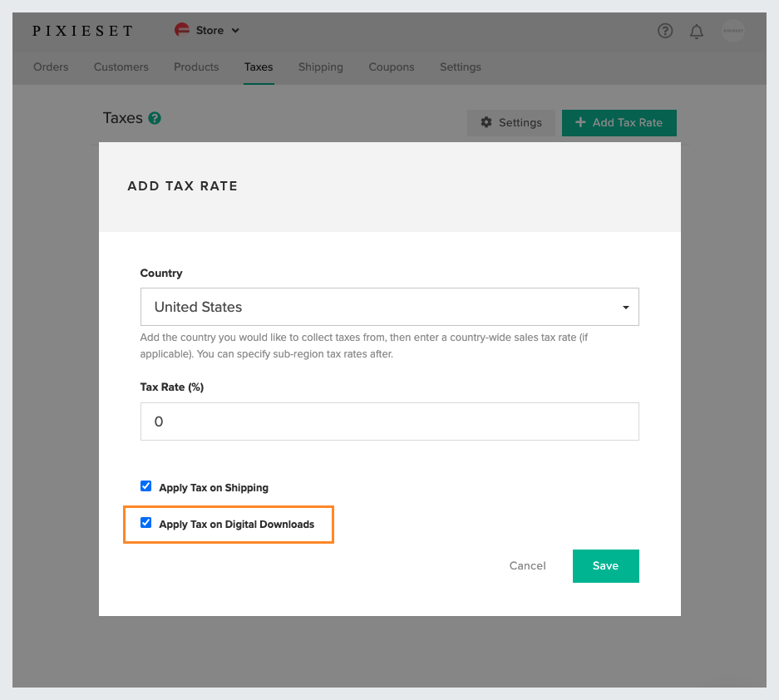Expand the Store switcher chevron

[x=235, y=31]
